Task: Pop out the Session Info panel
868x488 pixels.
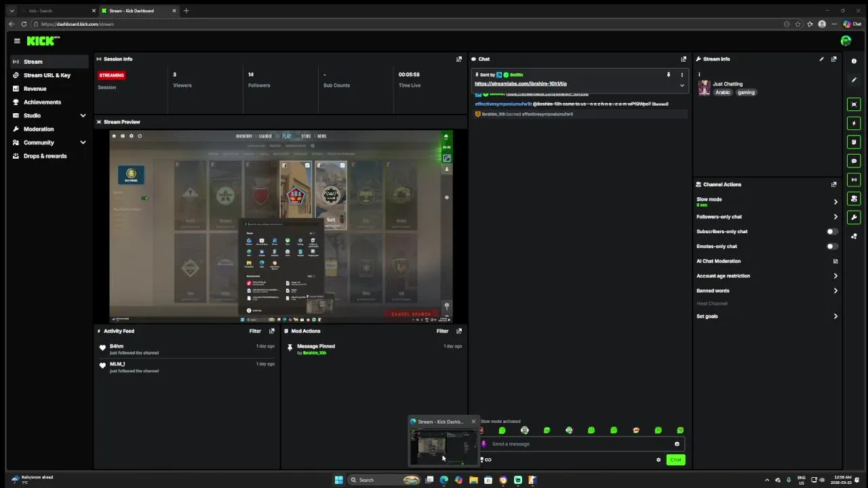Action: pyautogui.click(x=459, y=59)
